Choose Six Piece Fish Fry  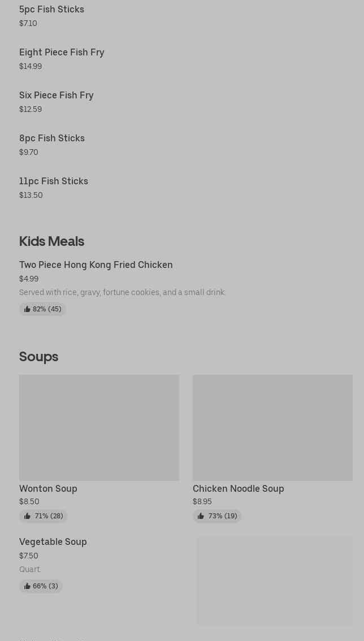57,96
